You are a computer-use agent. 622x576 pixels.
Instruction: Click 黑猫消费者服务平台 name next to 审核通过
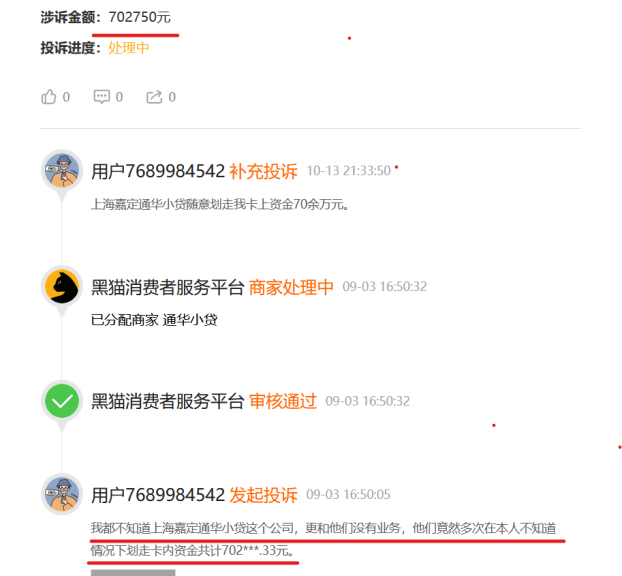pos(167,401)
